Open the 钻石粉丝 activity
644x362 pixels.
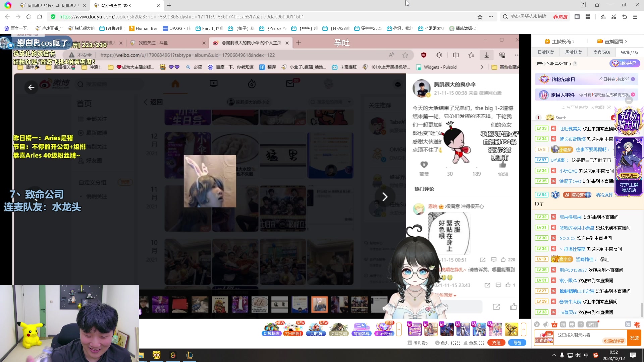click(384, 329)
